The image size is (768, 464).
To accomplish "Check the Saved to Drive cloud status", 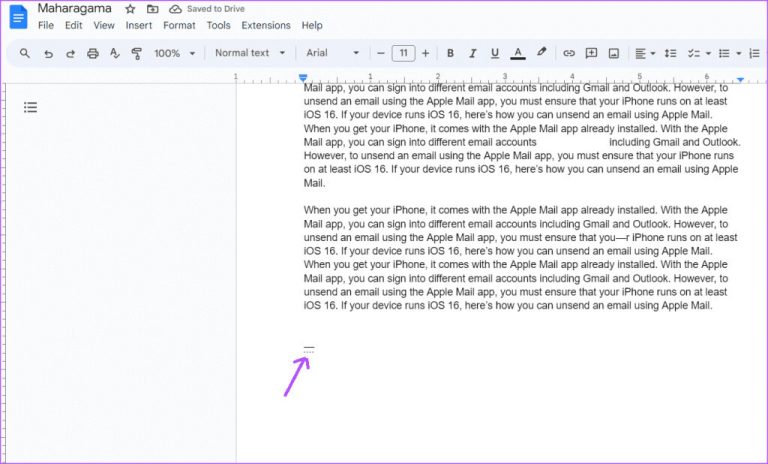I will pos(175,9).
